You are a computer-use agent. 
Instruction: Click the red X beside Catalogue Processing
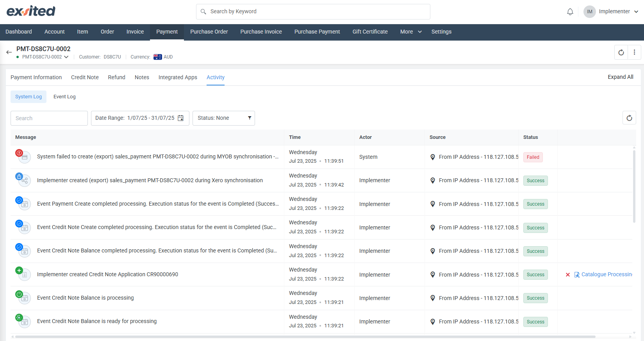[x=568, y=275]
